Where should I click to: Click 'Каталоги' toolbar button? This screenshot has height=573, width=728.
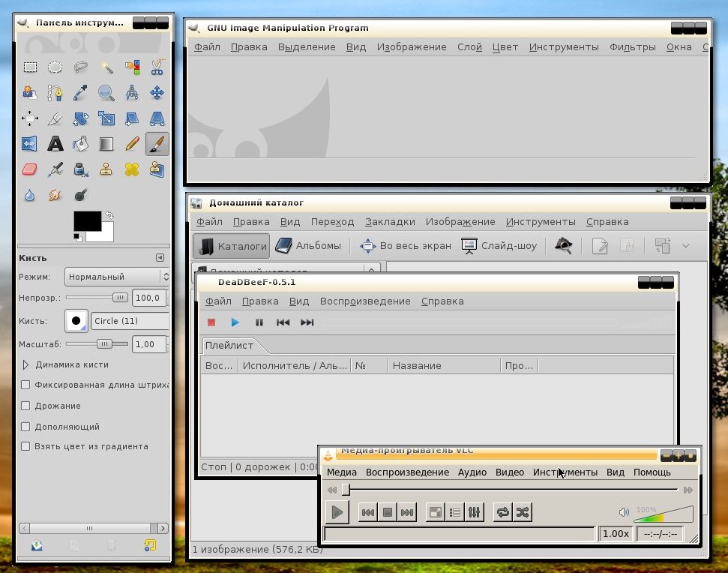[x=231, y=246]
